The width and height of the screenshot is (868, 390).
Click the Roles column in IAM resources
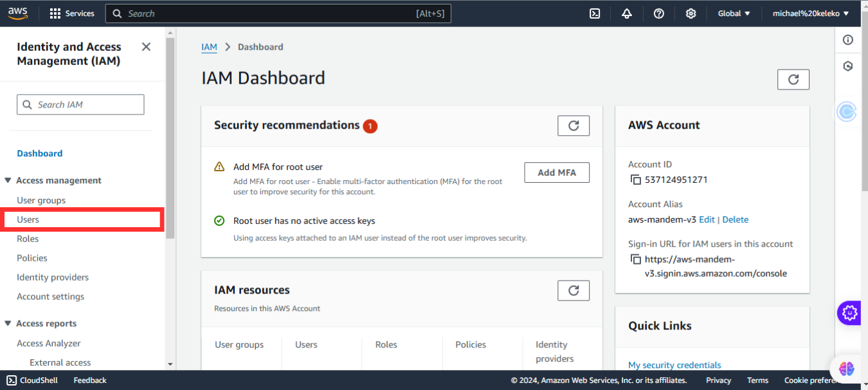(386, 345)
